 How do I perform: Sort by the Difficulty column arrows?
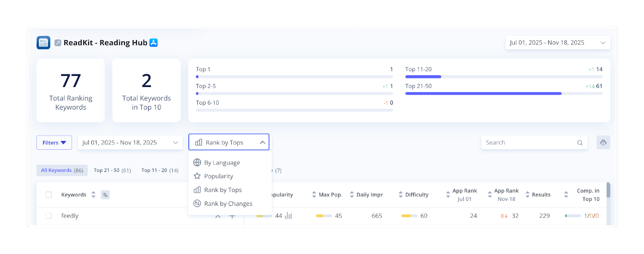click(x=400, y=195)
